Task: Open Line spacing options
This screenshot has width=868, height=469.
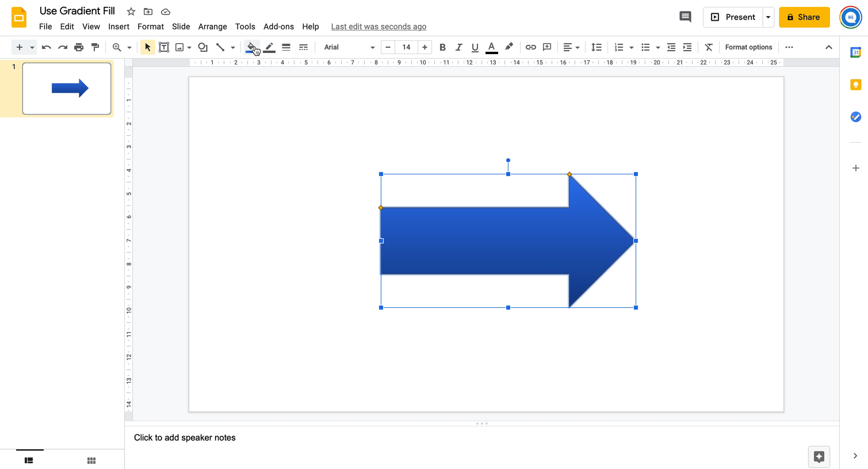Action: [x=596, y=47]
